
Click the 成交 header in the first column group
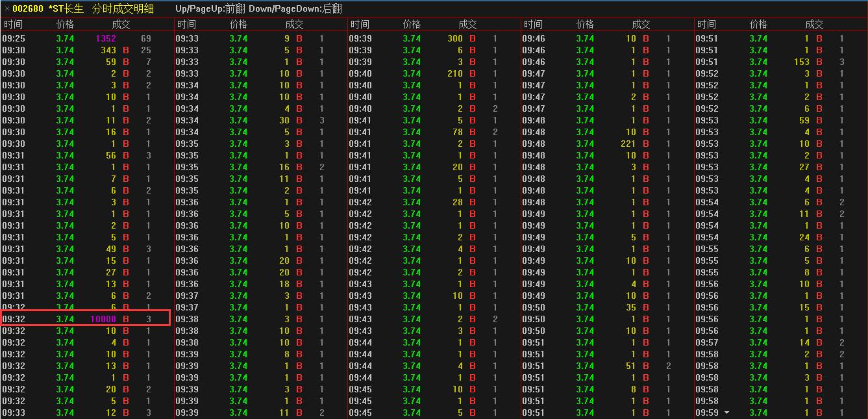(121, 24)
